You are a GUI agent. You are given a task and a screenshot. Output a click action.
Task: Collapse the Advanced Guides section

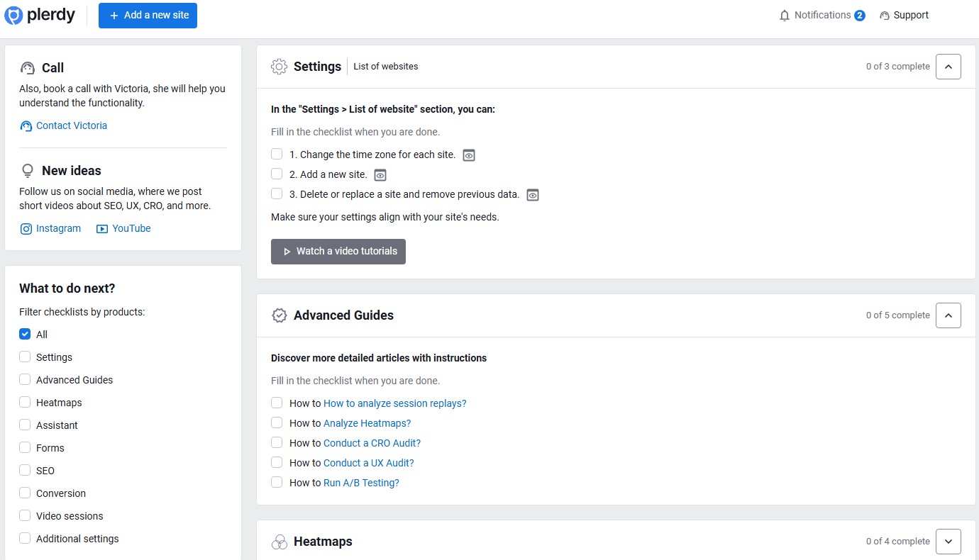[948, 315]
